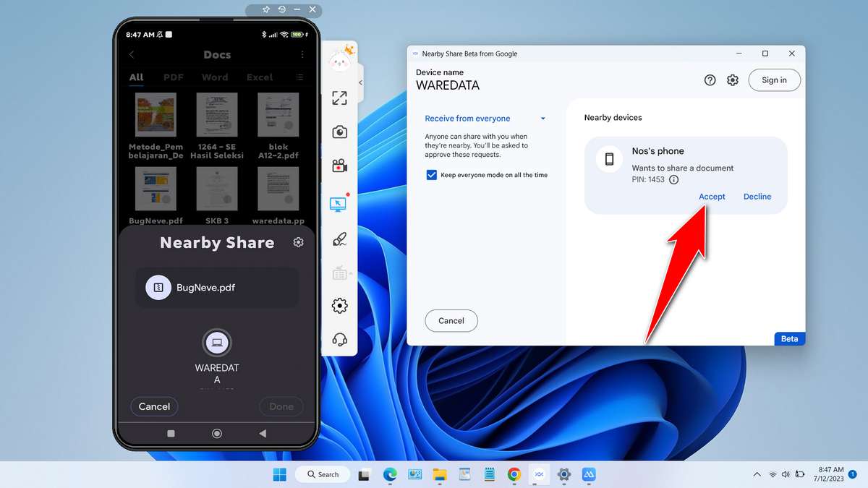Select the fullscreen icon in the mirroring sidebar
868x488 pixels.
click(x=339, y=98)
